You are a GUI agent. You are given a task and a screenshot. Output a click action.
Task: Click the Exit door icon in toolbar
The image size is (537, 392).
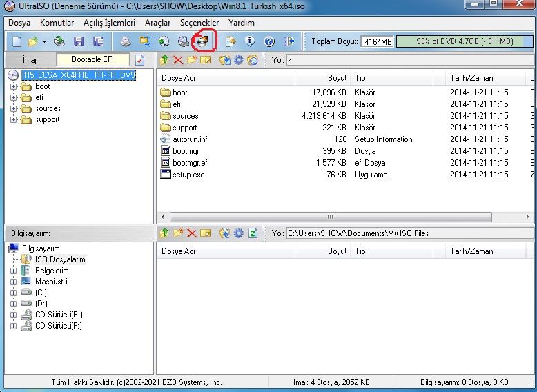coord(289,41)
